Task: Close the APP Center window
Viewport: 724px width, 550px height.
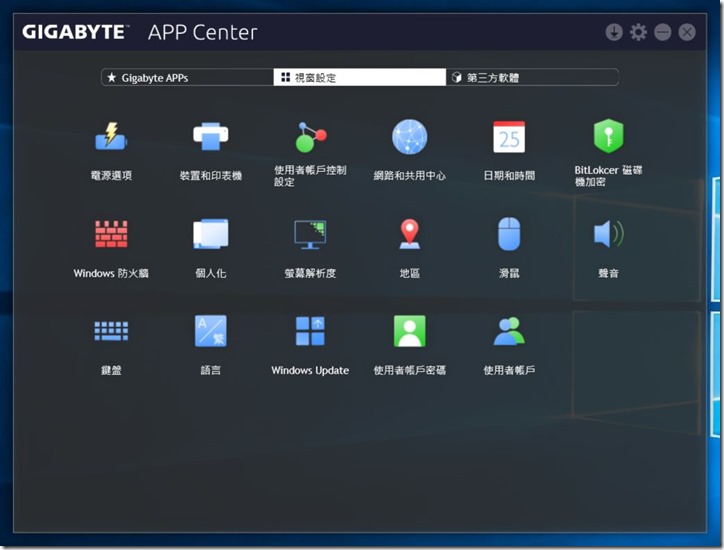Action: point(687,32)
